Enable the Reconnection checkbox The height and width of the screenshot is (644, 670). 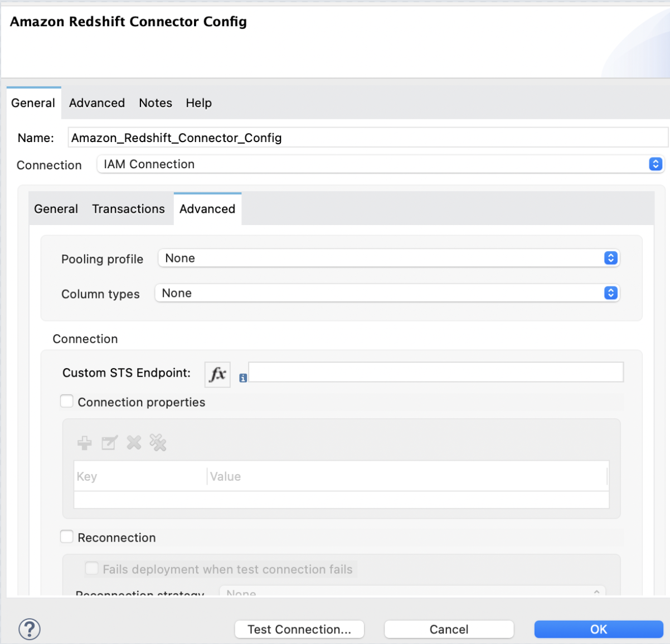(x=66, y=536)
